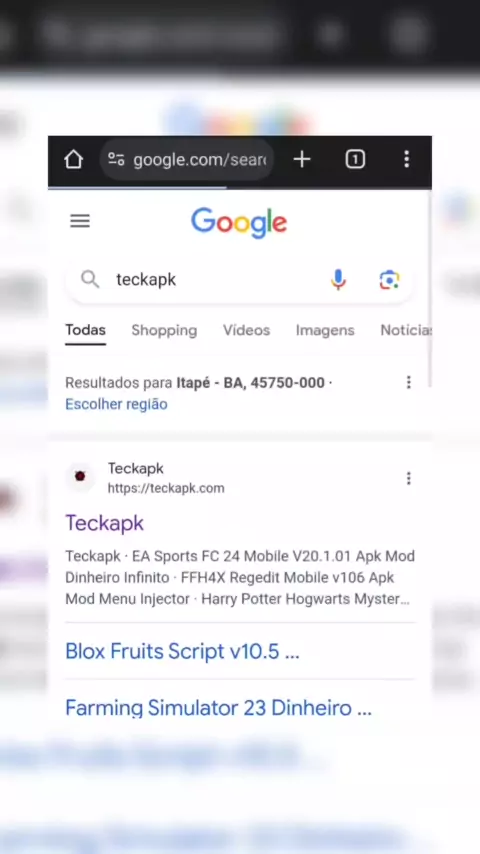Open Farming Simulator 23 Dinheiro sitelink
Image resolution: width=480 pixels, height=854 pixels.
pos(218,708)
